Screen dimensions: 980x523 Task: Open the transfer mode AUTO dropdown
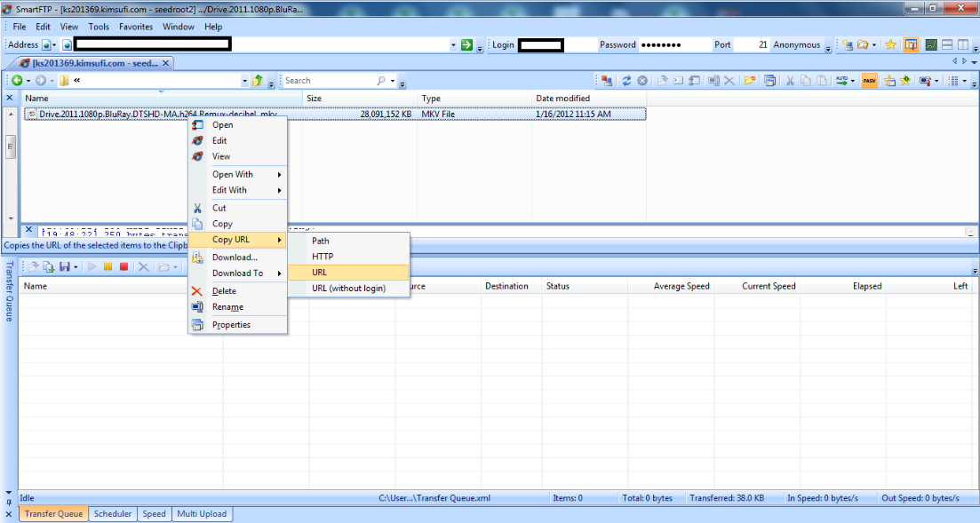coord(853,81)
